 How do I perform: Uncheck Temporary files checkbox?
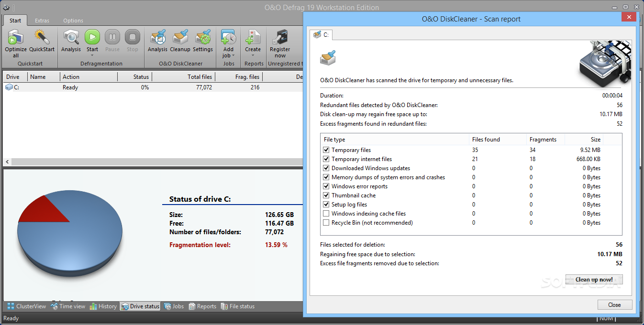pos(326,150)
